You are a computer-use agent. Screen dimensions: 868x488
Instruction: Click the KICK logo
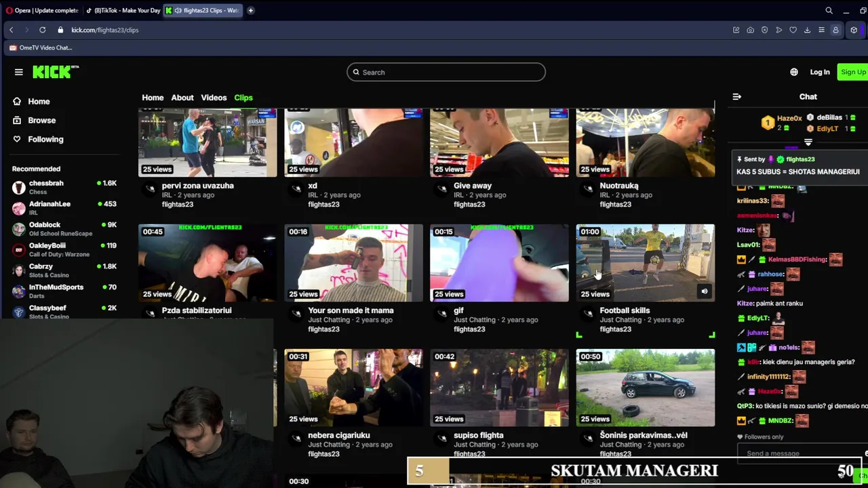(56, 72)
